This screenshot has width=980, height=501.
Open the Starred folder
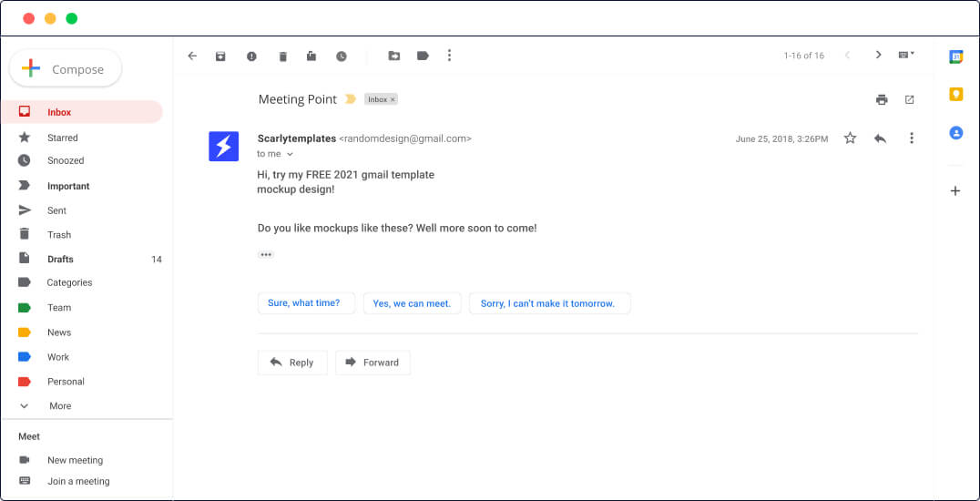click(x=63, y=138)
